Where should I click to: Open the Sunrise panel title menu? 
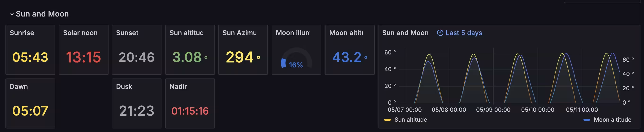pyautogui.click(x=22, y=33)
